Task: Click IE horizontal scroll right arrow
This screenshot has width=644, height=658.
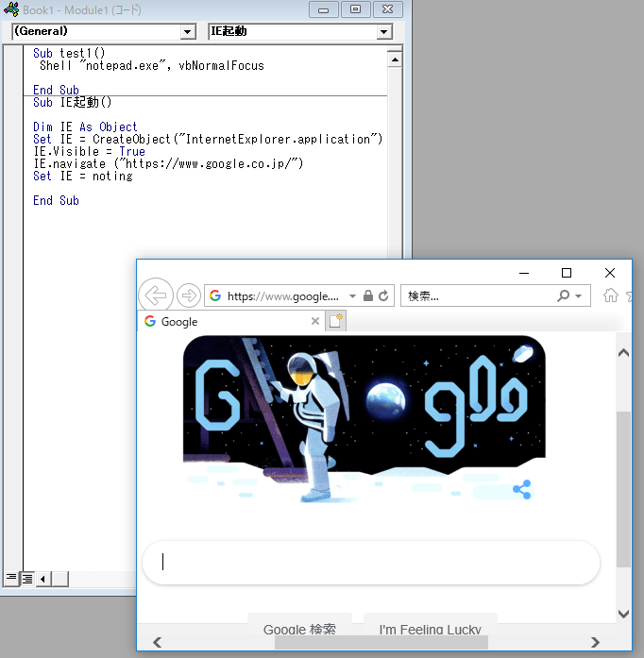Action: 595,642
